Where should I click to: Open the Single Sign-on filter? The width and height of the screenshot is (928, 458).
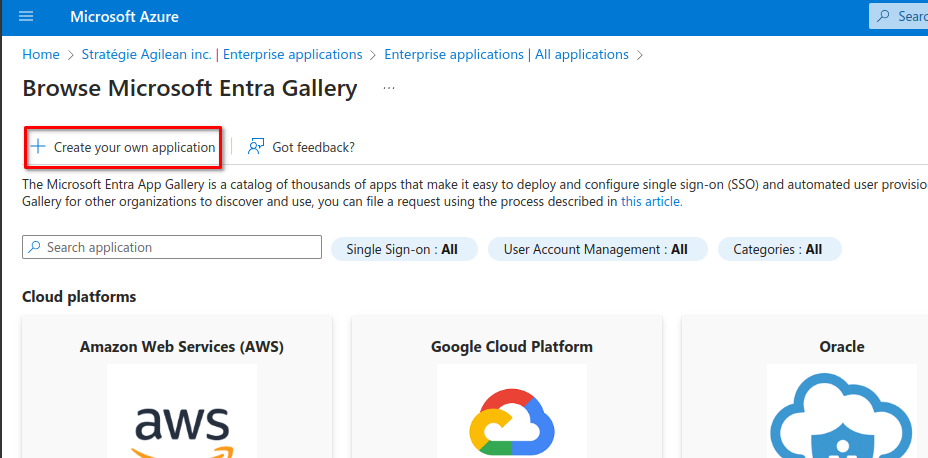tap(404, 249)
